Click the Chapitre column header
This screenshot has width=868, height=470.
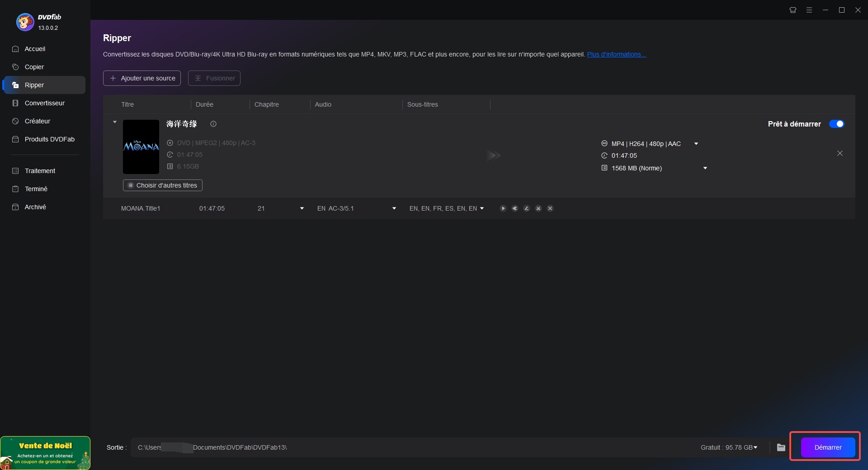(267, 104)
